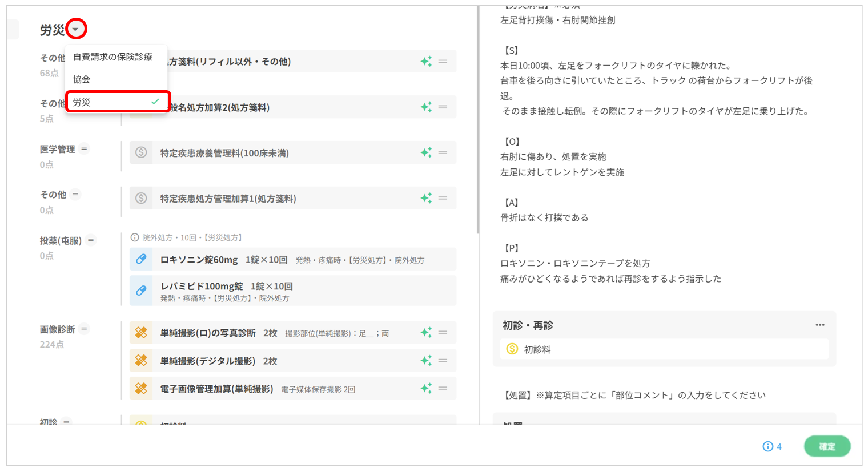The width and height of the screenshot is (868, 472).
Task: Click the coin icon beside 特定疾患処方管理加算1
Action: click(141, 199)
